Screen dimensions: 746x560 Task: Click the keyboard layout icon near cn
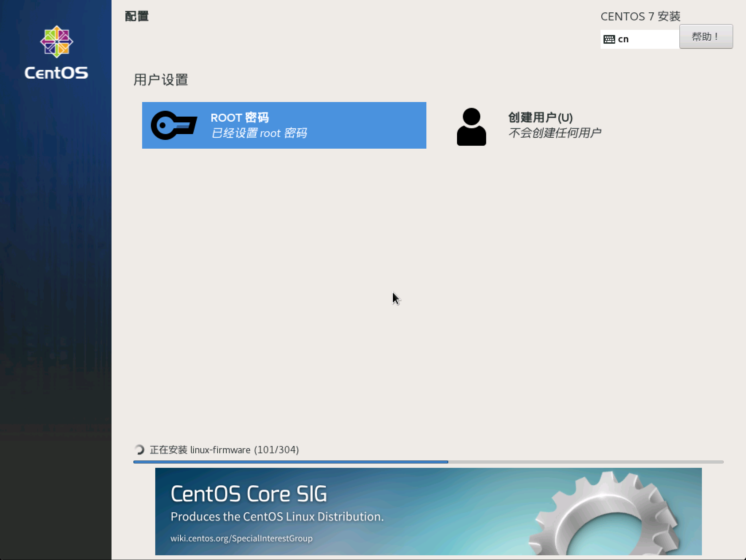click(x=610, y=39)
